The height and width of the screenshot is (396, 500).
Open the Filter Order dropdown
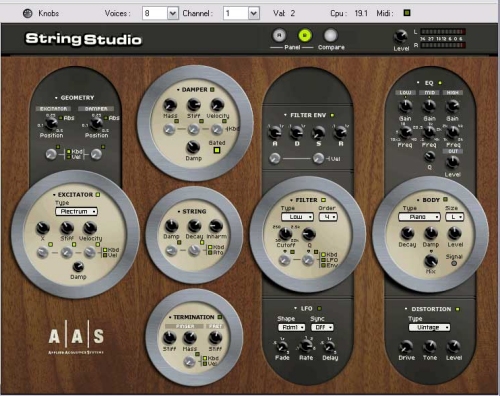[x=328, y=217]
